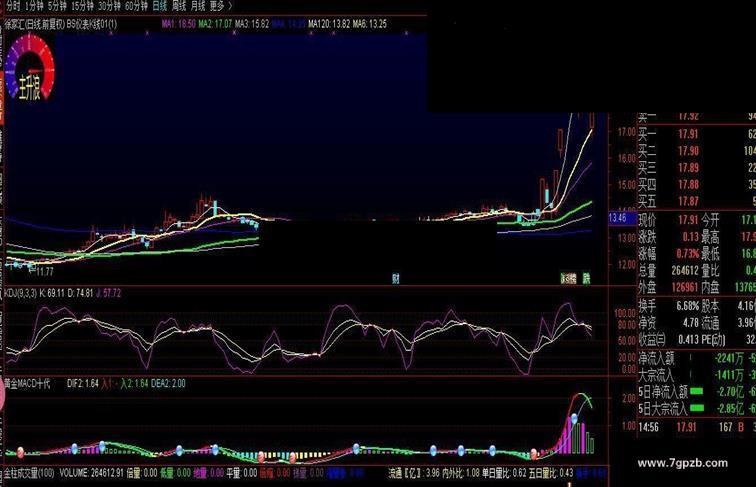
Task: Select the 5分钟 period tab
Action: pos(58,6)
